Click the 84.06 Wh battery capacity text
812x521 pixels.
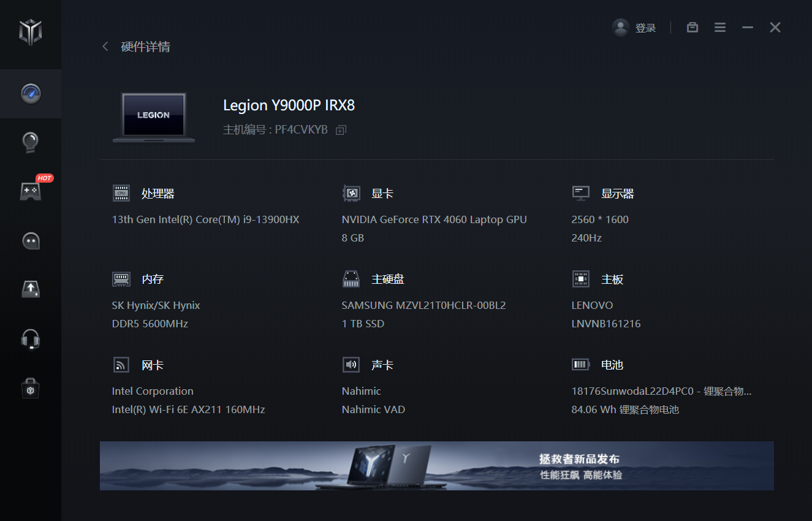[x=625, y=409]
